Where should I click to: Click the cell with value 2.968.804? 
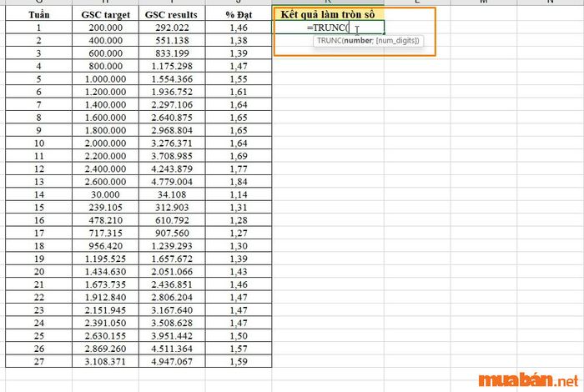click(x=172, y=130)
